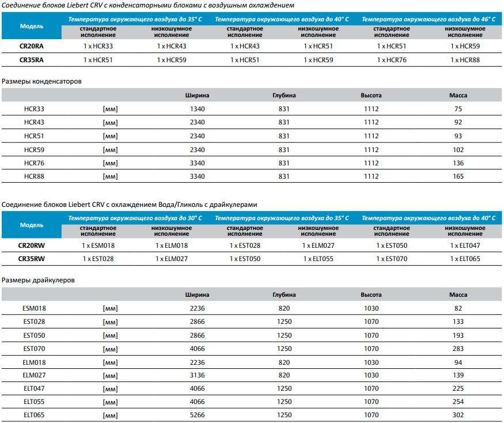Click the CR20RA model row label

[x=32, y=46]
